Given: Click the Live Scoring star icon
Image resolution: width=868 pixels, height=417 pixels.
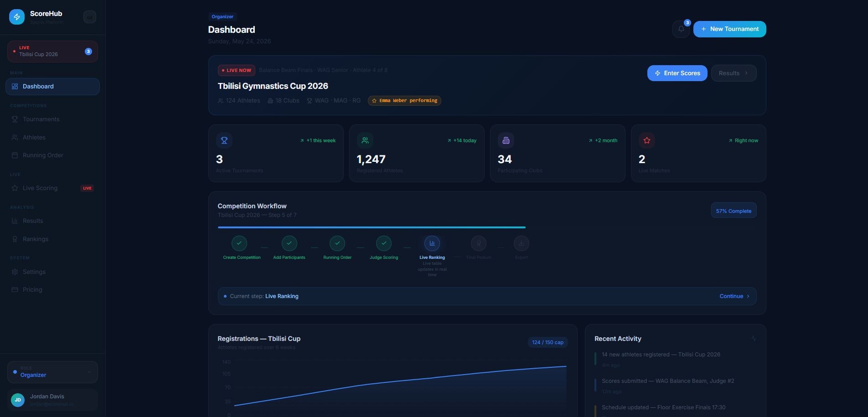Looking at the screenshot, I should (x=15, y=188).
